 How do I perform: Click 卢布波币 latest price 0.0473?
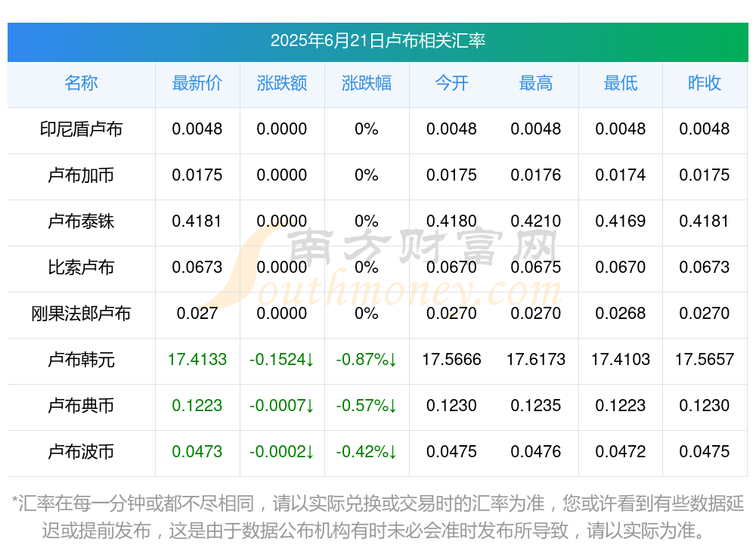(197, 452)
